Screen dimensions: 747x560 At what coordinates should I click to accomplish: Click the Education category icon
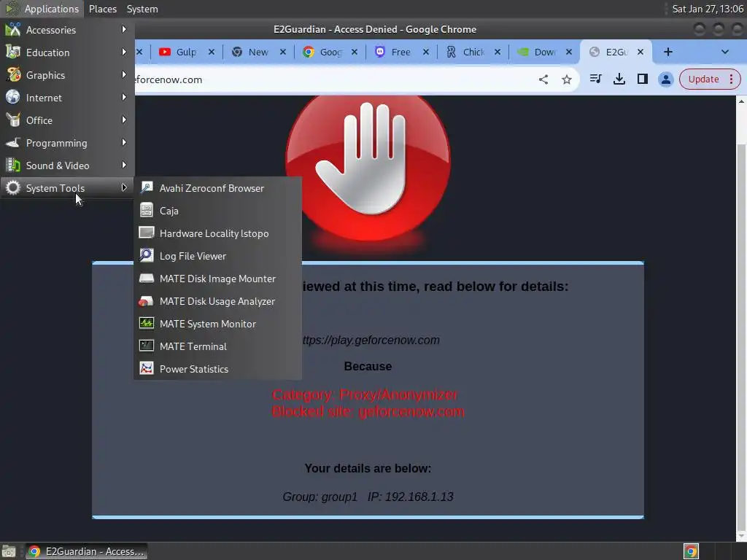pos(13,52)
